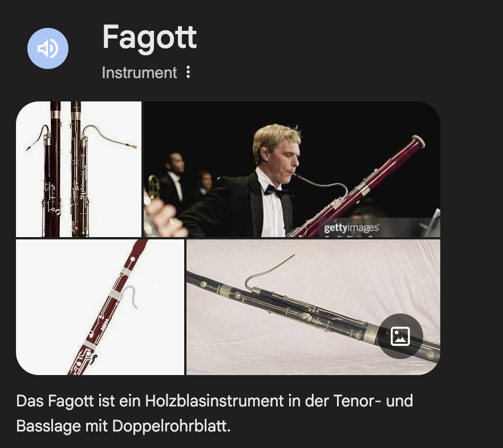This screenshot has height=448, width=503.
Task: Click the bassoon bell in the concert photo
Action: click(419, 141)
